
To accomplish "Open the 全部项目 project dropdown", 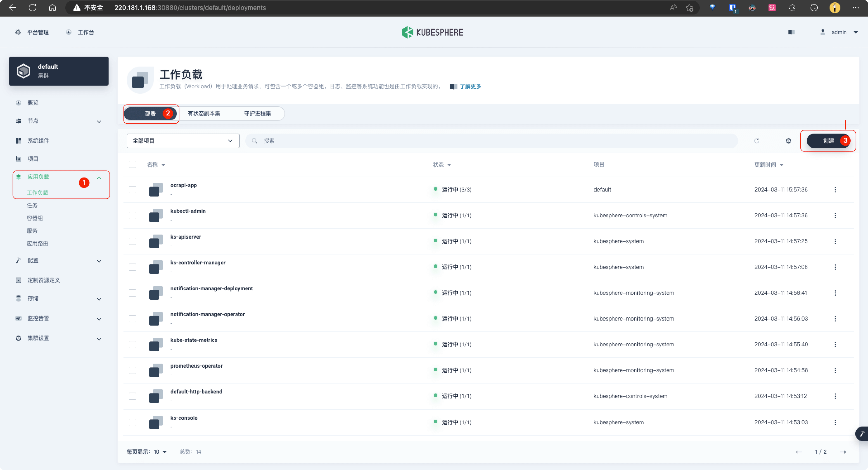I will (x=183, y=141).
